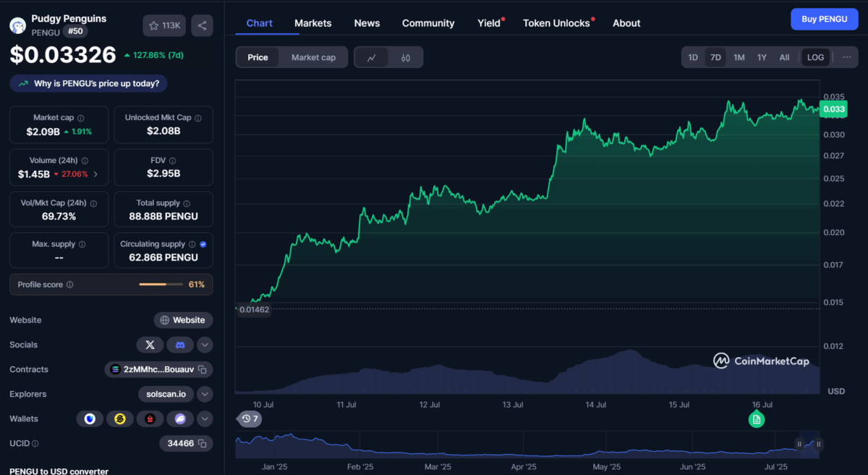Open Total supply info icon
The image size is (868, 475).
(x=187, y=203)
